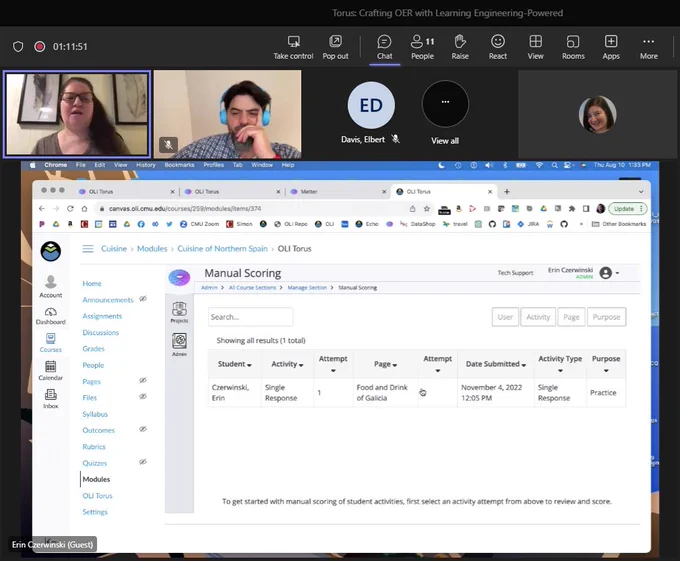Open Settings in course navigation
Viewport: 680px width, 561px height.
(x=95, y=512)
